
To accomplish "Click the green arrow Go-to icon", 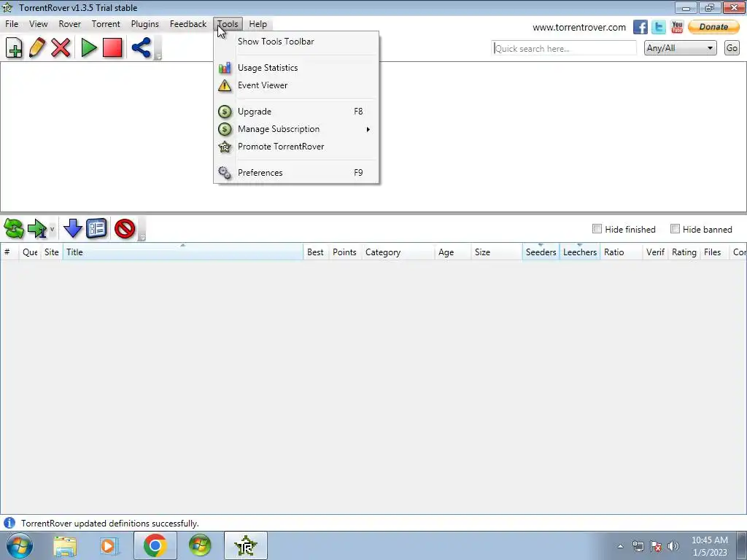I will (x=37, y=228).
